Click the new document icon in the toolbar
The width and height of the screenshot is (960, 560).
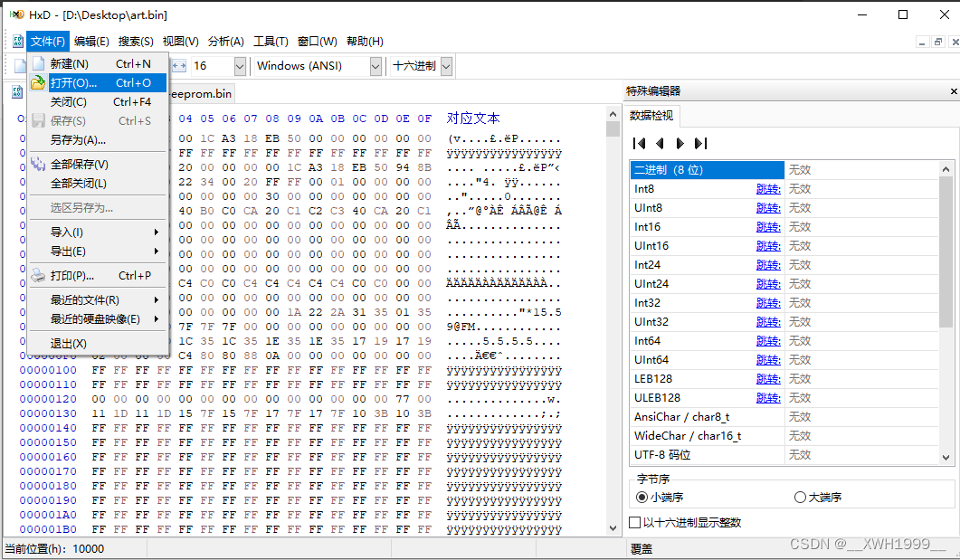pos(20,66)
